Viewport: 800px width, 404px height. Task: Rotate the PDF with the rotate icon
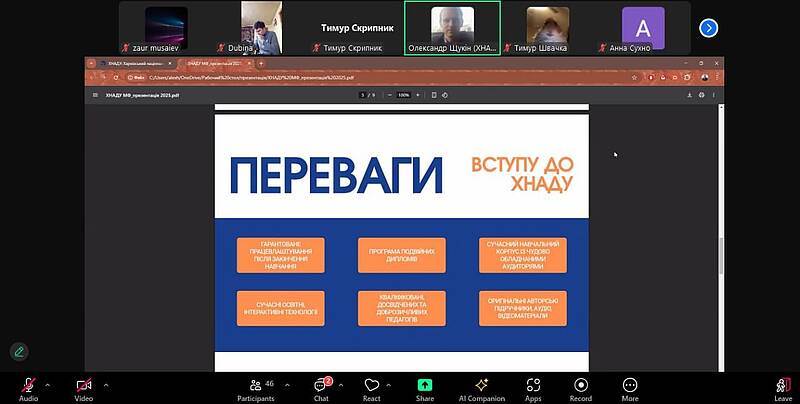tap(445, 95)
